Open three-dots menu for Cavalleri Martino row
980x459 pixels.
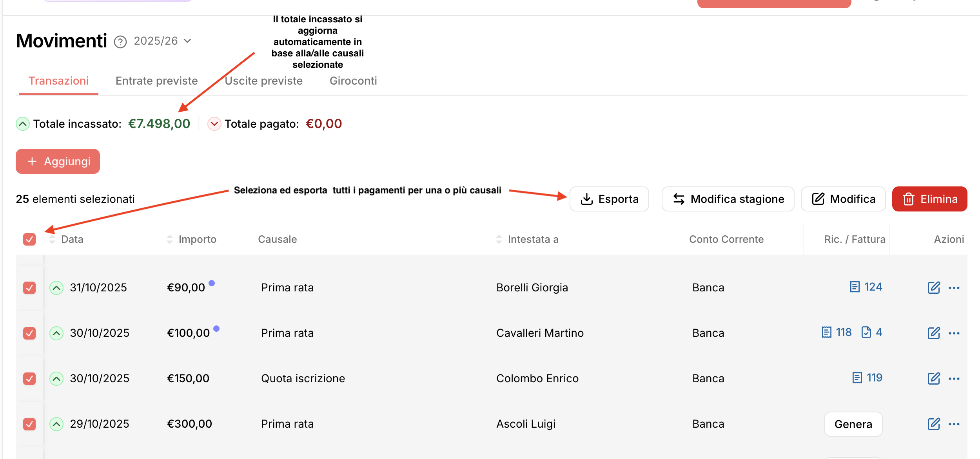click(x=954, y=333)
